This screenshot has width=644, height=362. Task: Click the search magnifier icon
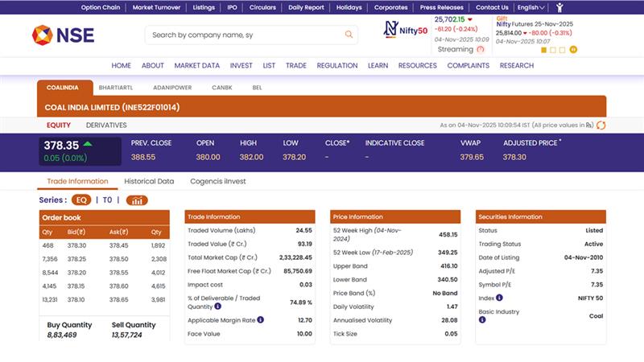349,35
